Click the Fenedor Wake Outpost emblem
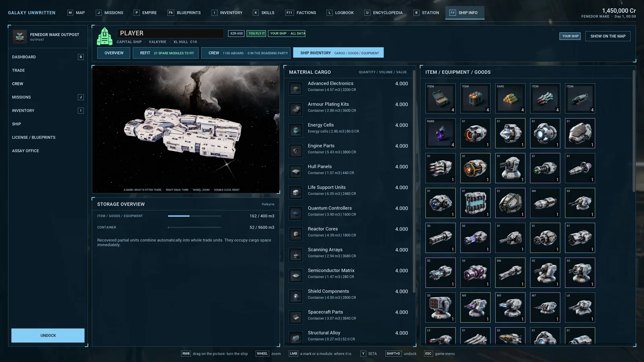This screenshot has height=362, width=644. click(x=20, y=37)
